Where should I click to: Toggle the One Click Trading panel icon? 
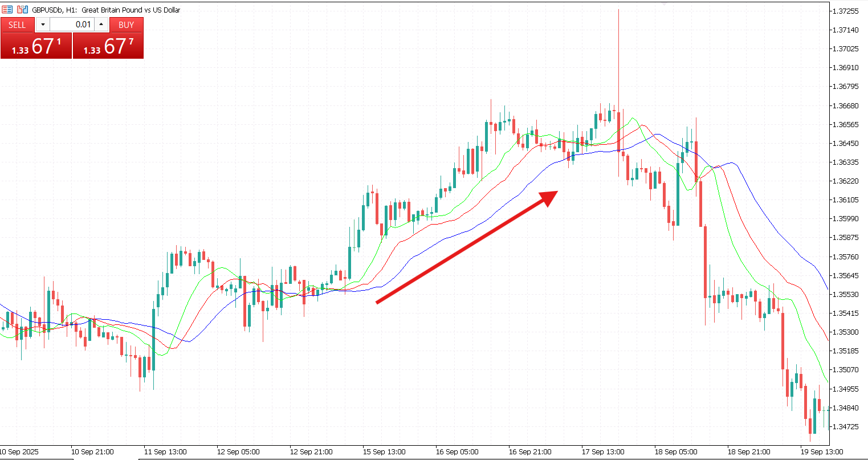pos(7,10)
